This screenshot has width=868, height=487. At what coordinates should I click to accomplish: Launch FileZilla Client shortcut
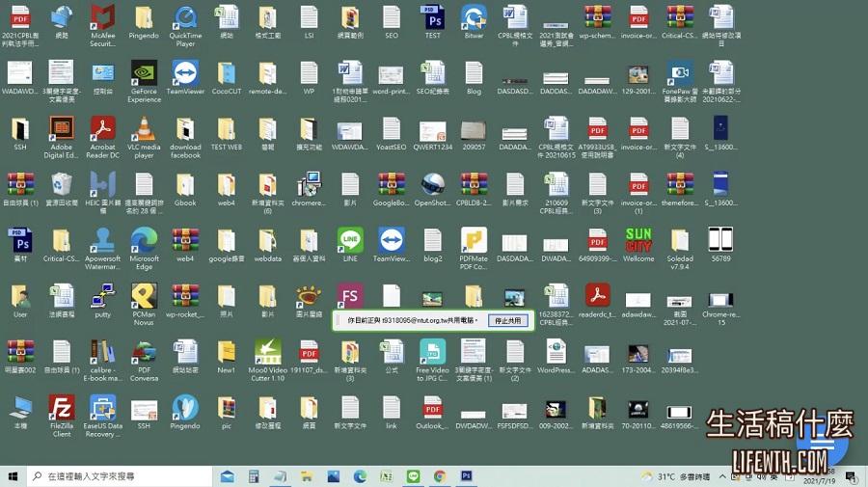(62, 416)
